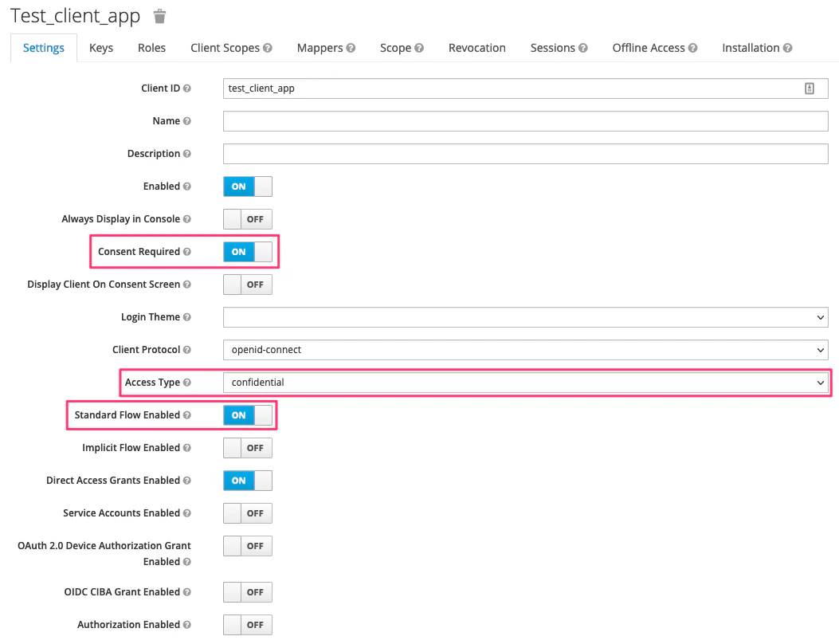Enable Display Client On Consent Screen
This screenshot has height=644, width=839.
pos(248,285)
